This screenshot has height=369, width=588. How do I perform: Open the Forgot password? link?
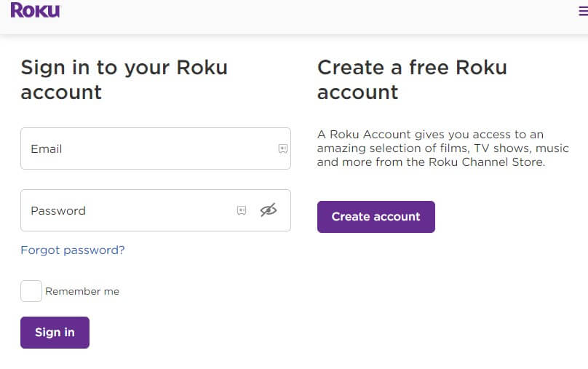(73, 250)
